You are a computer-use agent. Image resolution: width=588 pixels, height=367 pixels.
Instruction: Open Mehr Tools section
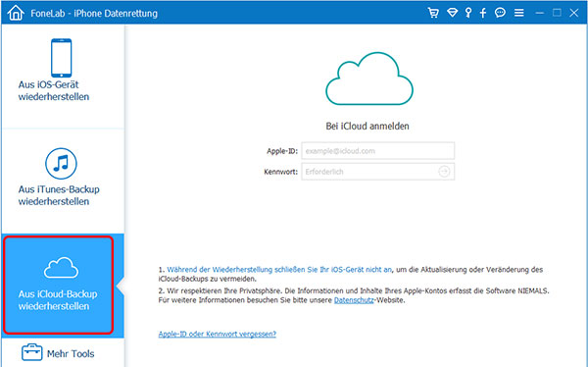(63, 352)
